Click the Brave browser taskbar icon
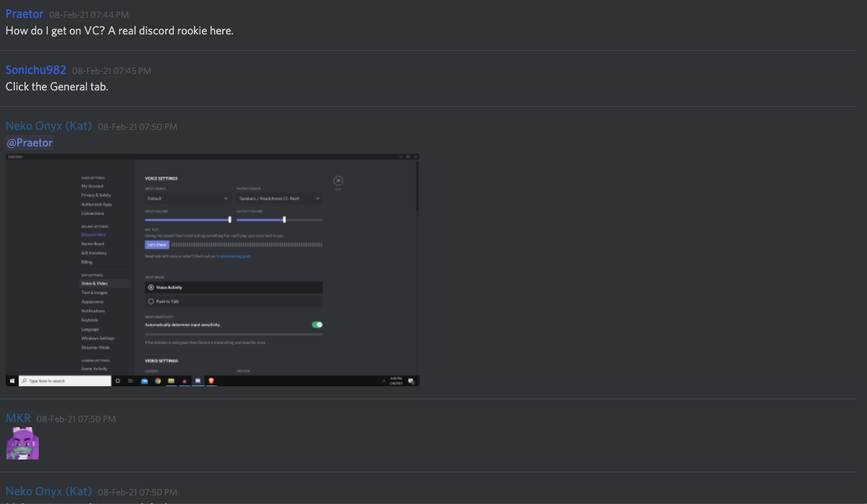The height and width of the screenshot is (504, 867). (x=211, y=381)
